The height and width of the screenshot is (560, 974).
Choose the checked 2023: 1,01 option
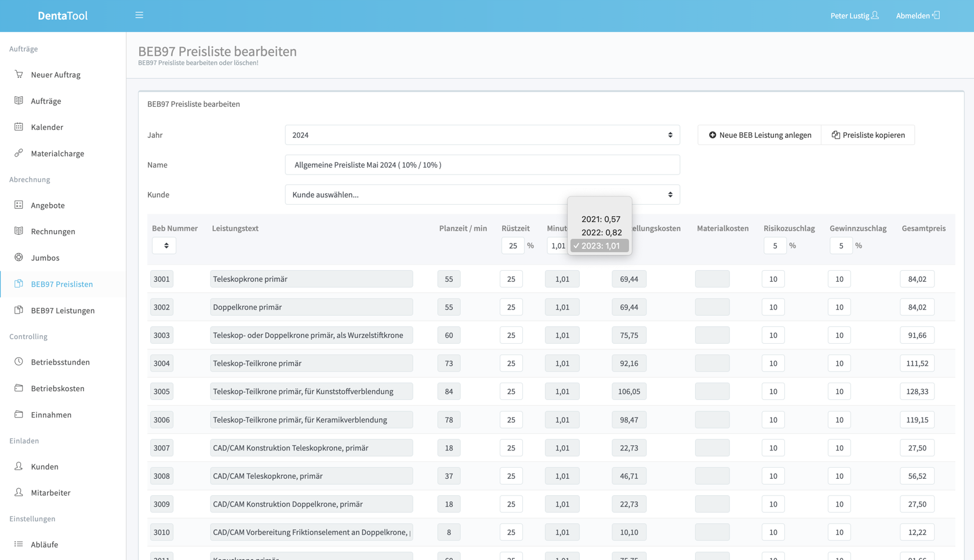point(600,246)
